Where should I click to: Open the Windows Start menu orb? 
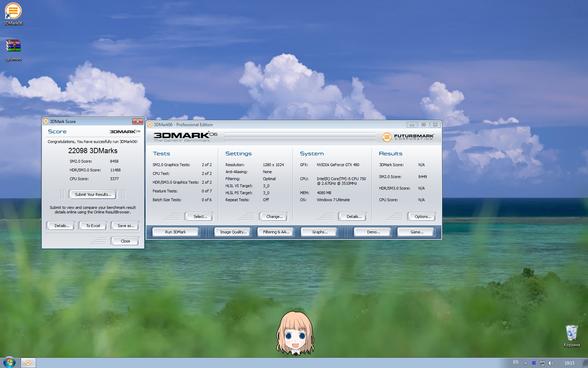pyautogui.click(x=9, y=362)
